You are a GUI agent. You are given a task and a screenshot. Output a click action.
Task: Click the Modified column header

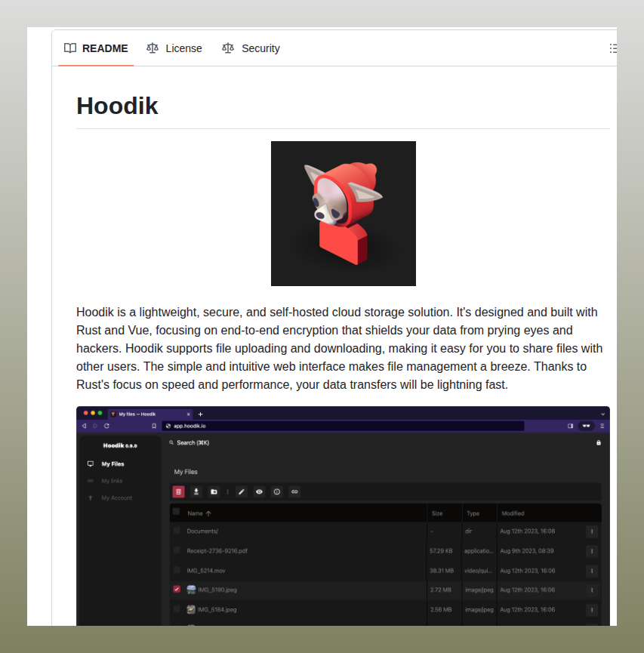point(513,513)
